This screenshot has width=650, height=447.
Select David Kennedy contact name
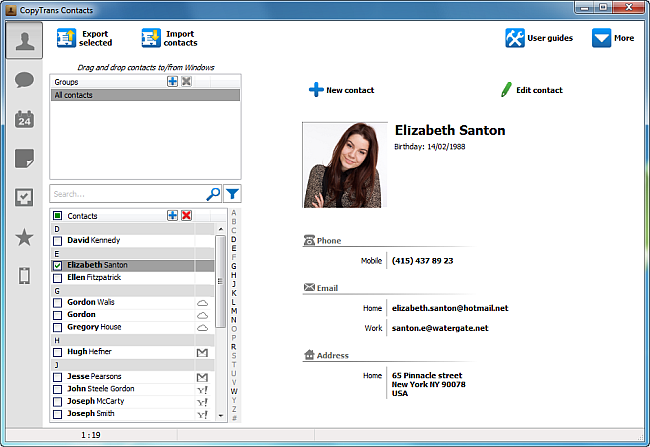[94, 240]
